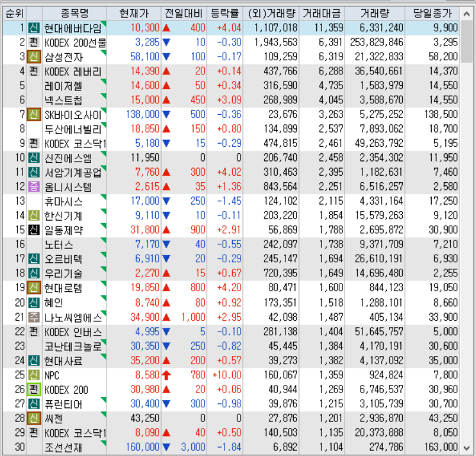Click the 편 badge for KODEX 레버리지
476x456 pixels.
34,71
